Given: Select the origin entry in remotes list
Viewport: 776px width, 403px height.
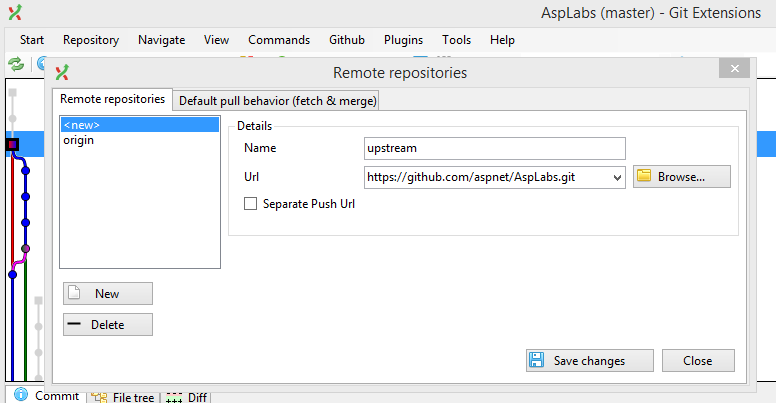Looking at the screenshot, I should [140, 140].
